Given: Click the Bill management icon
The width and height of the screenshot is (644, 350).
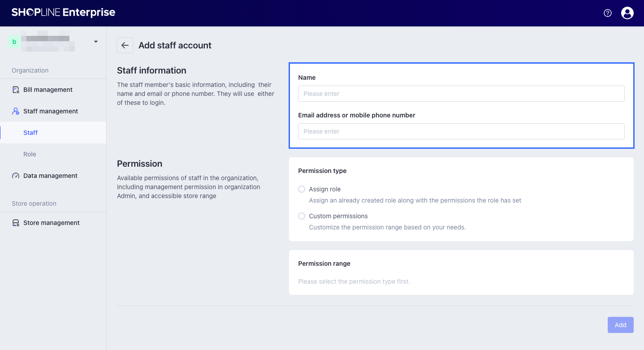Looking at the screenshot, I should point(16,90).
